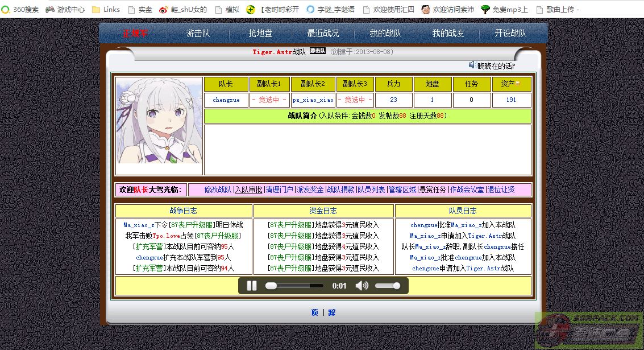Click the 修改战队 link
Viewport: 644px width, 350px height.
(218, 190)
